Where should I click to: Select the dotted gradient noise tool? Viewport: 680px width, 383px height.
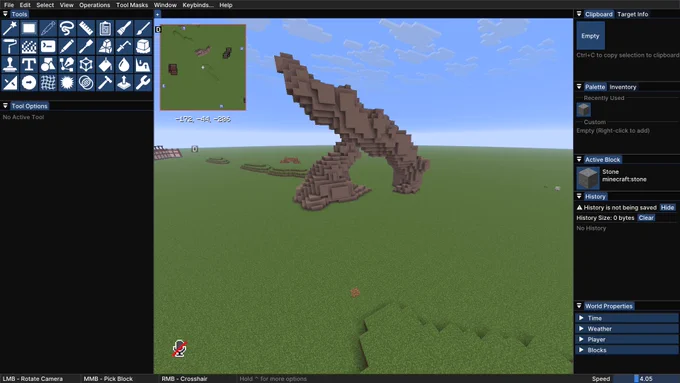pyautogui.click(x=29, y=46)
